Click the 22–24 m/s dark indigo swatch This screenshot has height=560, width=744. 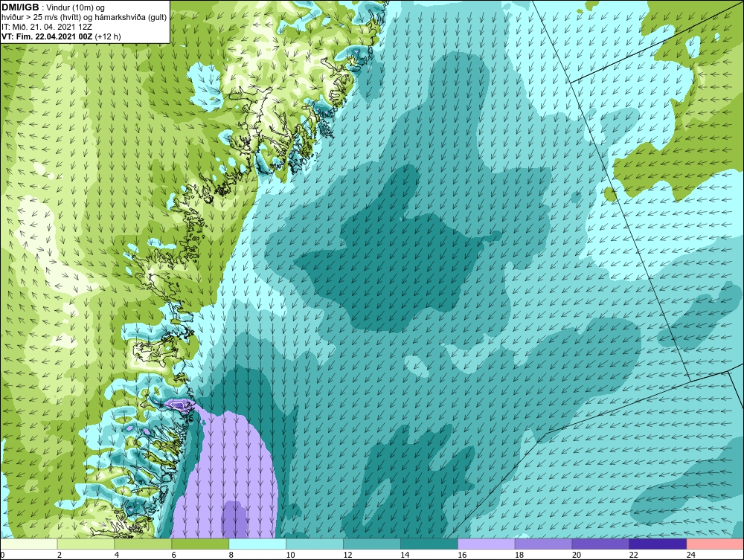658,544
